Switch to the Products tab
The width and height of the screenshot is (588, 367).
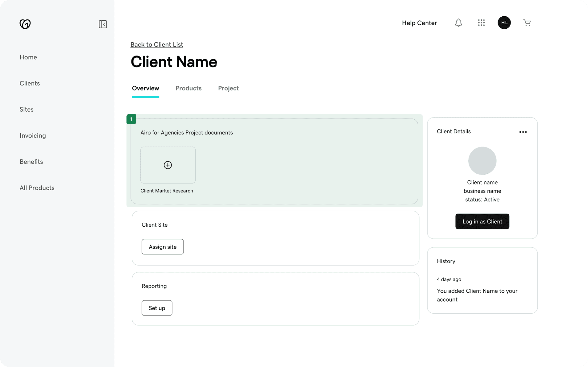pyautogui.click(x=188, y=88)
